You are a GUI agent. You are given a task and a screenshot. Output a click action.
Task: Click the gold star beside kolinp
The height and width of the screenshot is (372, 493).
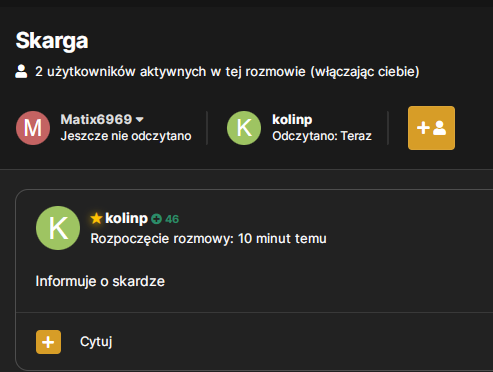click(x=96, y=218)
